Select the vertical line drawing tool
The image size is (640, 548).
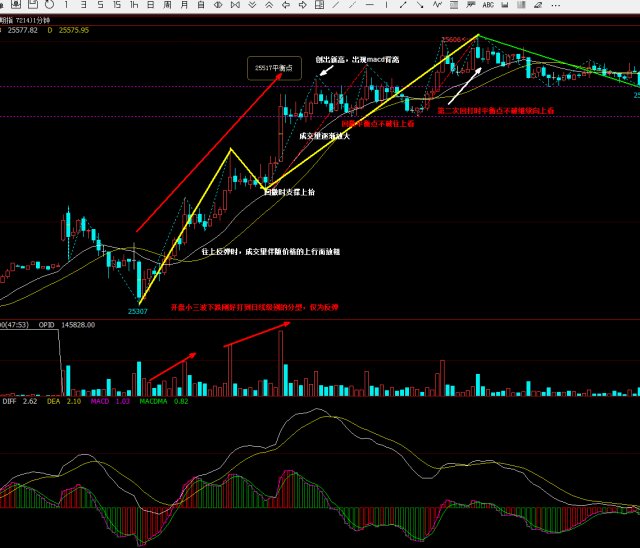[x=386, y=5]
